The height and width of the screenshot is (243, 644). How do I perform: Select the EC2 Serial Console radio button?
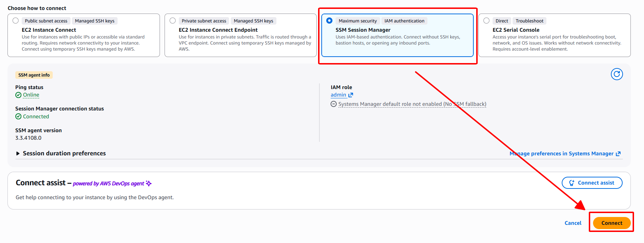coord(486,21)
